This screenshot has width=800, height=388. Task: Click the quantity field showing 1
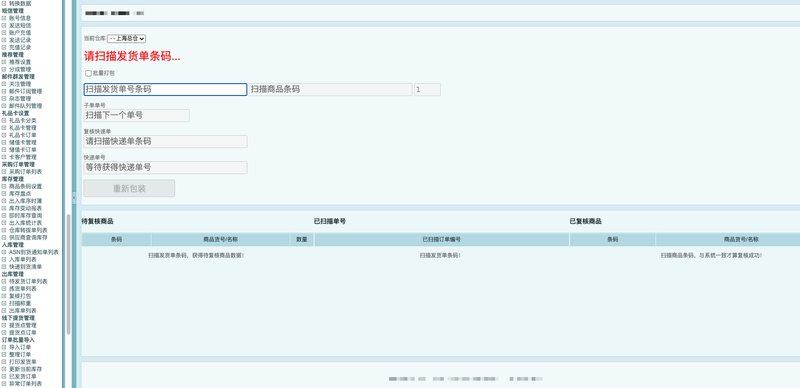pyautogui.click(x=428, y=89)
